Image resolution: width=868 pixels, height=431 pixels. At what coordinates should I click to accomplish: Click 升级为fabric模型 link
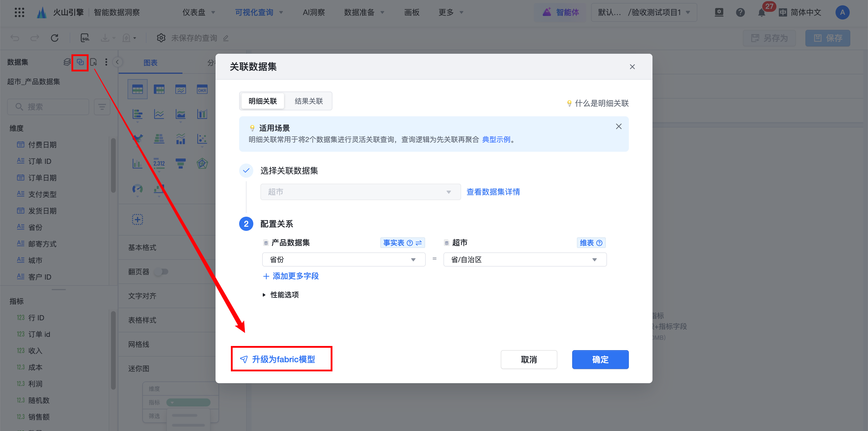(x=283, y=359)
